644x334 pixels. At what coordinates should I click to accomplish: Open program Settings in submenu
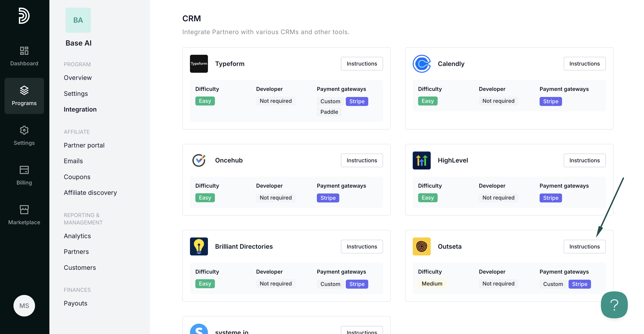76,93
